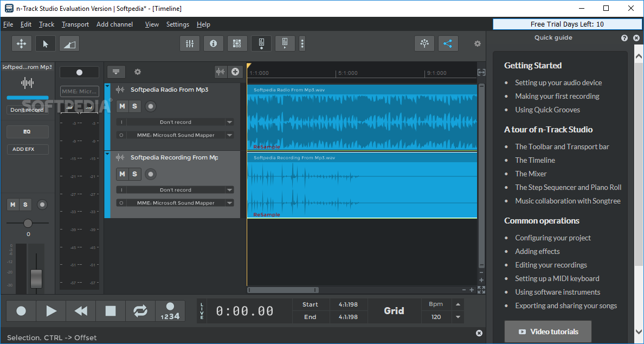Select the volume envelope fade tool

coord(69,43)
